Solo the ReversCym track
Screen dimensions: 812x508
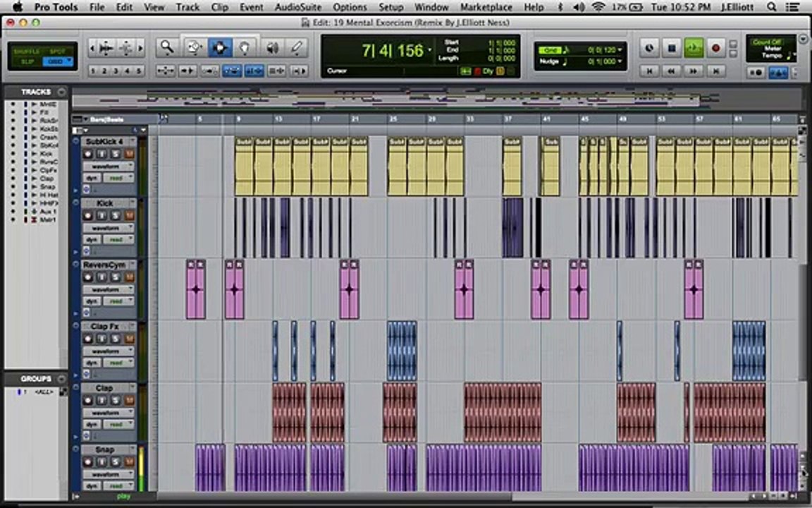115,277
